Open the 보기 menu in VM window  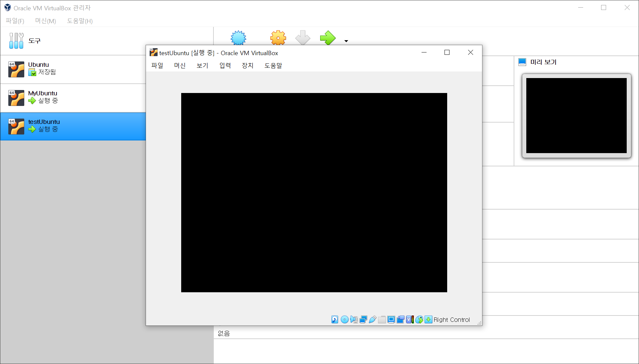click(202, 65)
